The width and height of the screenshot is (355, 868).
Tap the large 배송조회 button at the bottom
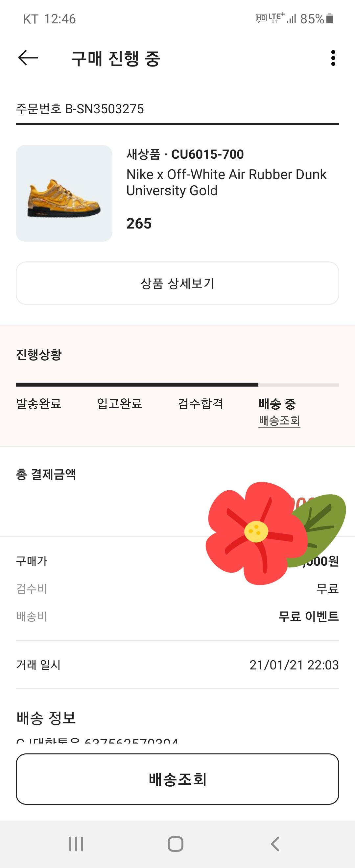click(177, 779)
